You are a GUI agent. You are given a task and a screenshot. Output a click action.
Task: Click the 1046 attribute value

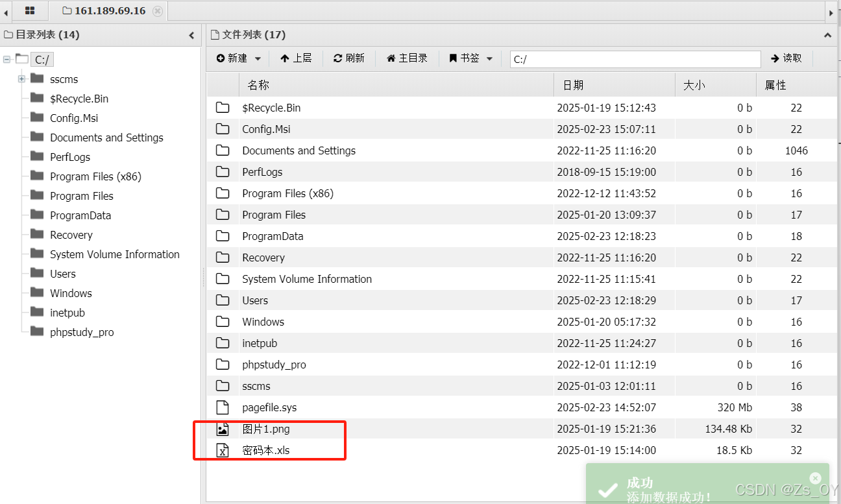tap(796, 150)
